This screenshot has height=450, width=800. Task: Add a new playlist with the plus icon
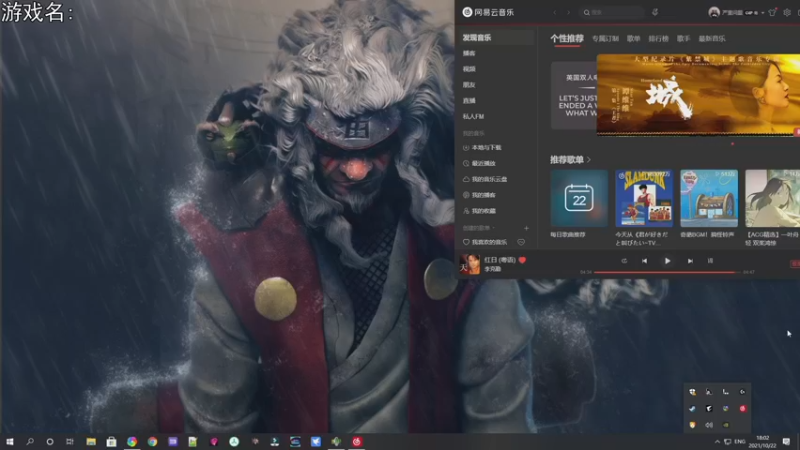tap(526, 228)
